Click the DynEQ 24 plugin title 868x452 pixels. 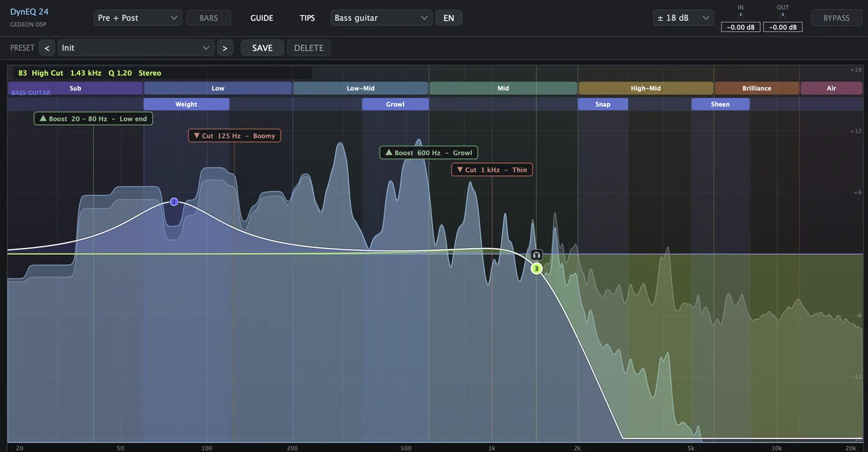[29, 12]
